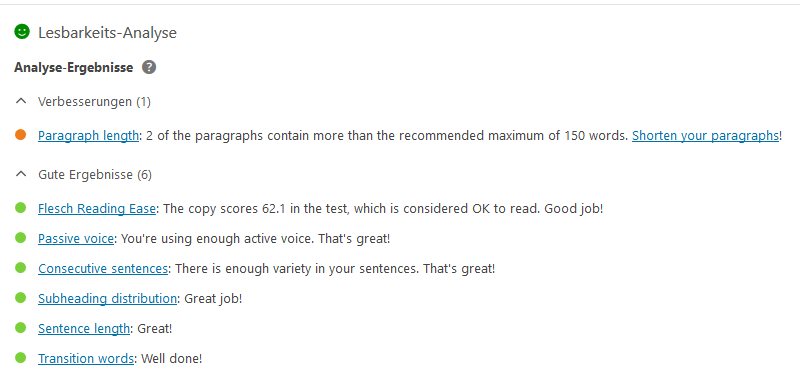Click the green bullet beside Subheading distribution
Viewport: 800px width, 375px height.
20,298
